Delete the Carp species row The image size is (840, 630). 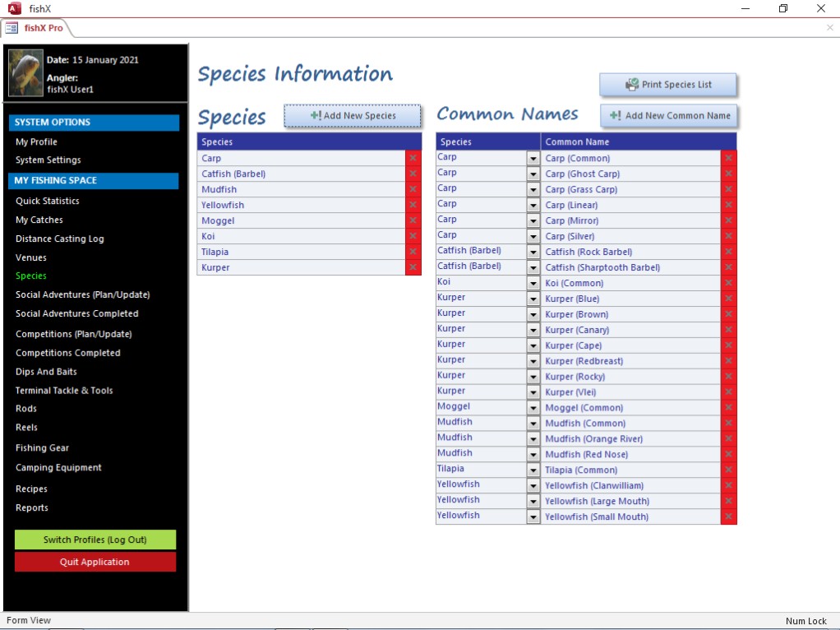[x=413, y=158]
